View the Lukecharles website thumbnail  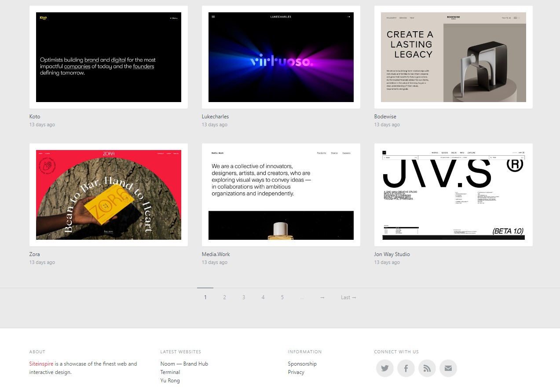coord(281,57)
